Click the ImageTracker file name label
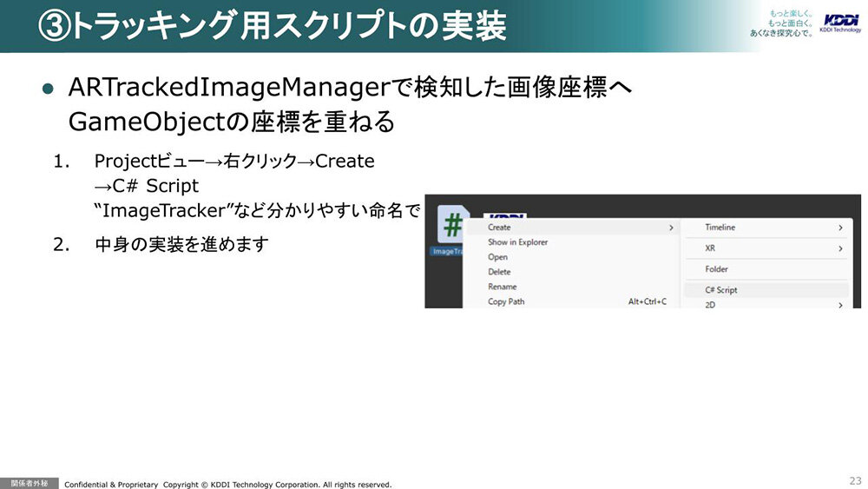The image size is (868, 489). click(446, 251)
